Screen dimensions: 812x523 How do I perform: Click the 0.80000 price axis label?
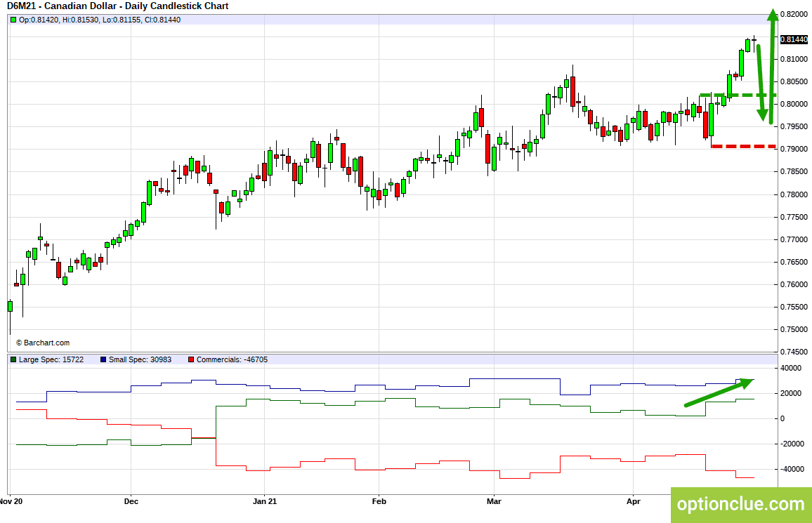click(x=793, y=104)
